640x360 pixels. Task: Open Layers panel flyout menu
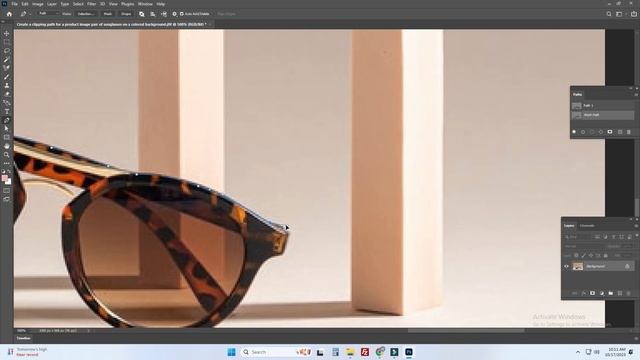[636, 226]
